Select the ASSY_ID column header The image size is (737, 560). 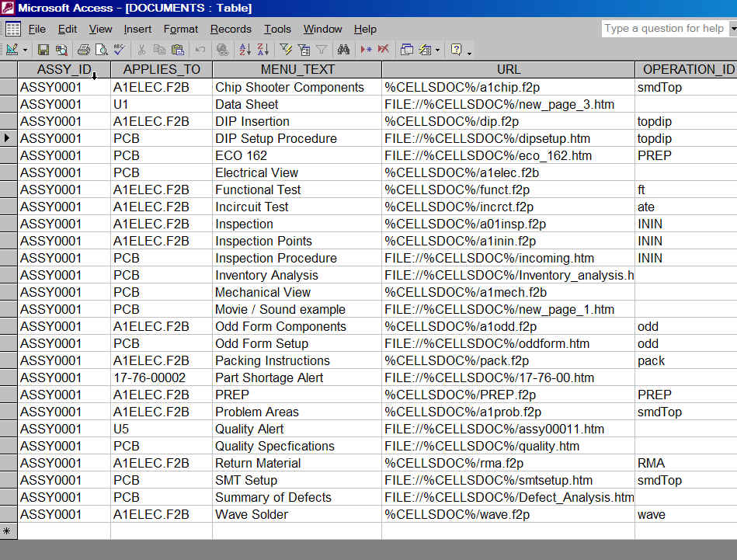click(x=64, y=70)
